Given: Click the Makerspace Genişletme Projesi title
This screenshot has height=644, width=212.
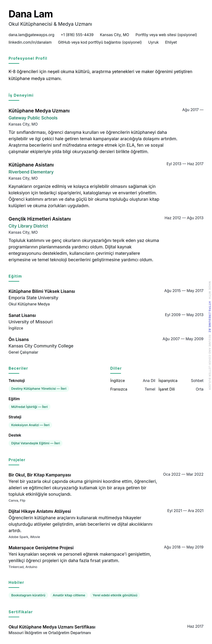Looking at the screenshot, I should click(x=41, y=548).
